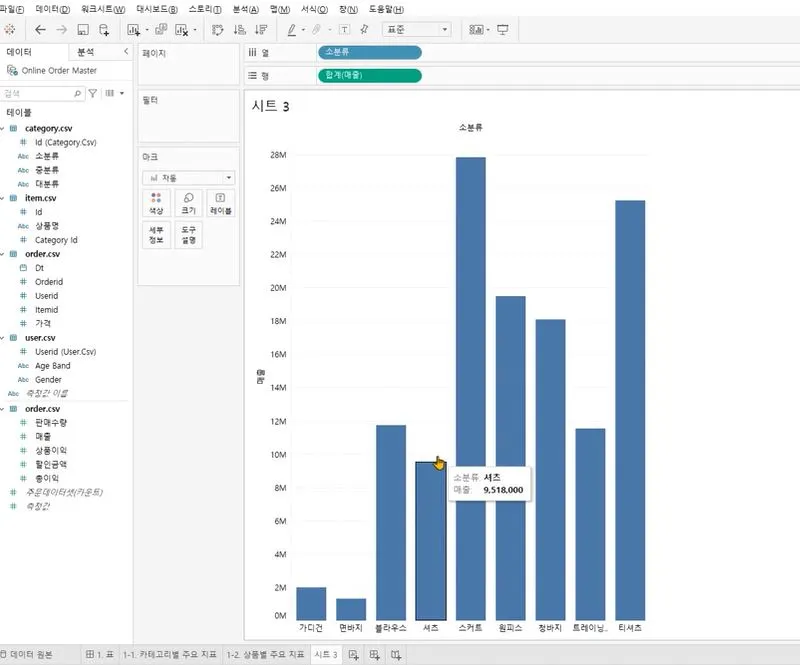The image size is (800, 665).
Task: Click the 합계(매출) pill on rows shelf
Action: pos(369,76)
